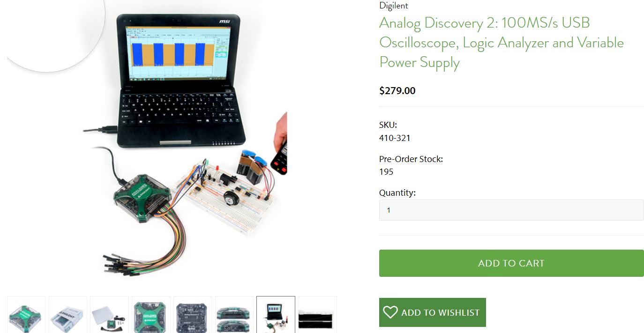Screen dimensions: 644x333
Task: Focus the Quantity input field
Action: [511, 210]
